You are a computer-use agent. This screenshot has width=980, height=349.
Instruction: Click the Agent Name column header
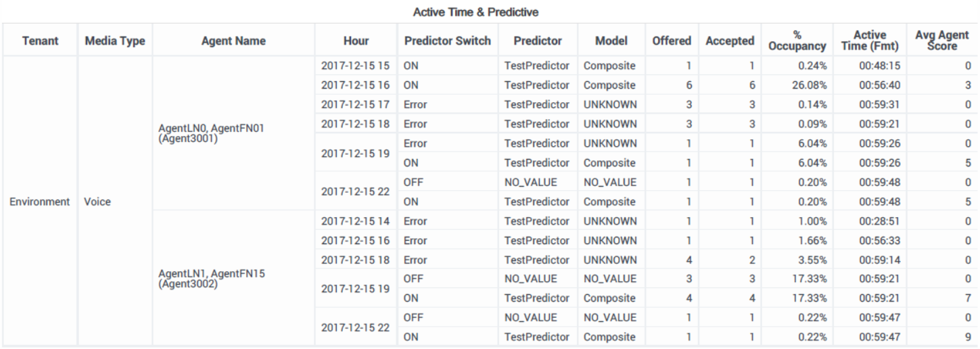pos(233,41)
